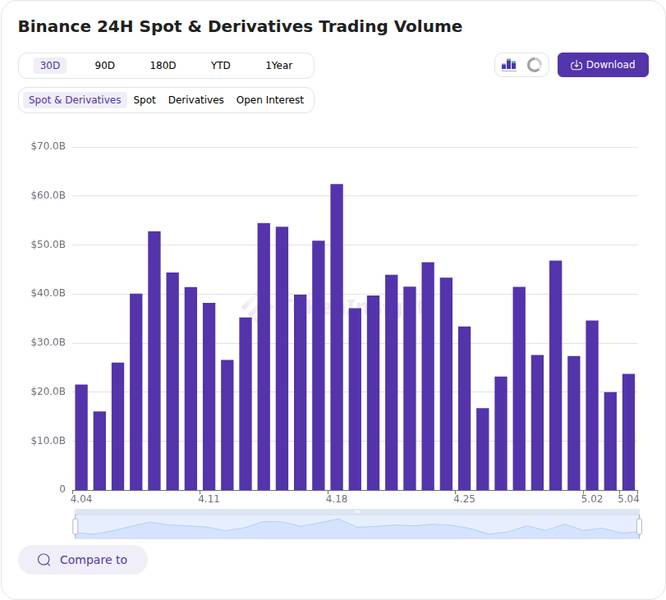Select the YTD time range
The width and height of the screenshot is (666, 600).
(220, 65)
